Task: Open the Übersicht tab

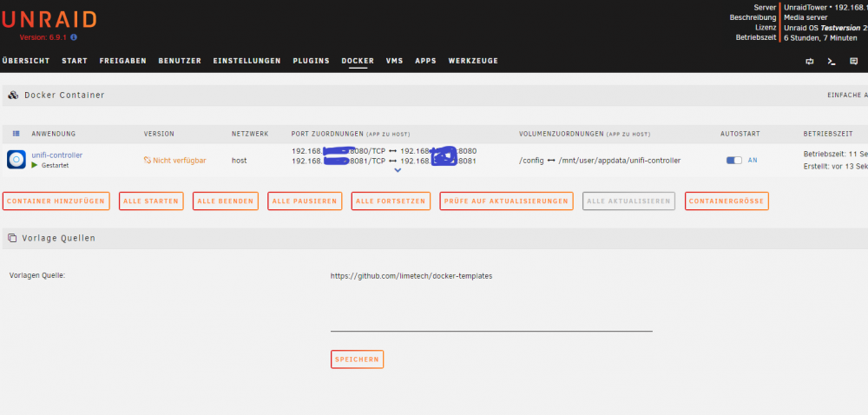Action: pyautogui.click(x=26, y=61)
